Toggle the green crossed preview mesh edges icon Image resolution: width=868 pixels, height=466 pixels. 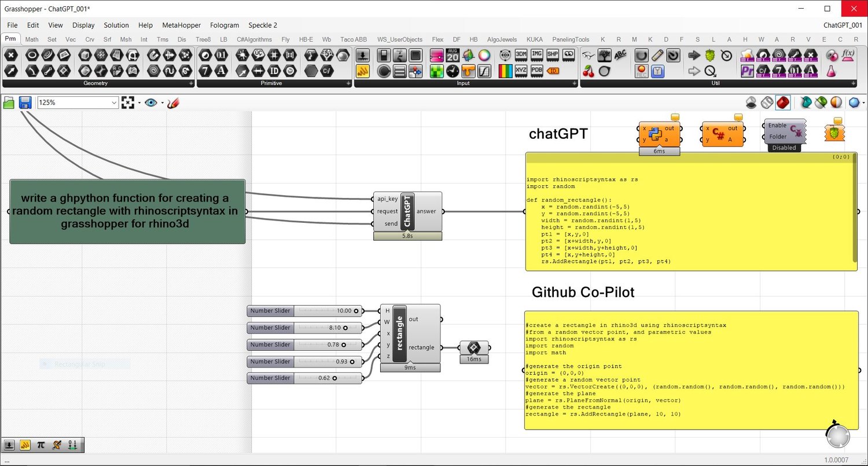(x=821, y=102)
